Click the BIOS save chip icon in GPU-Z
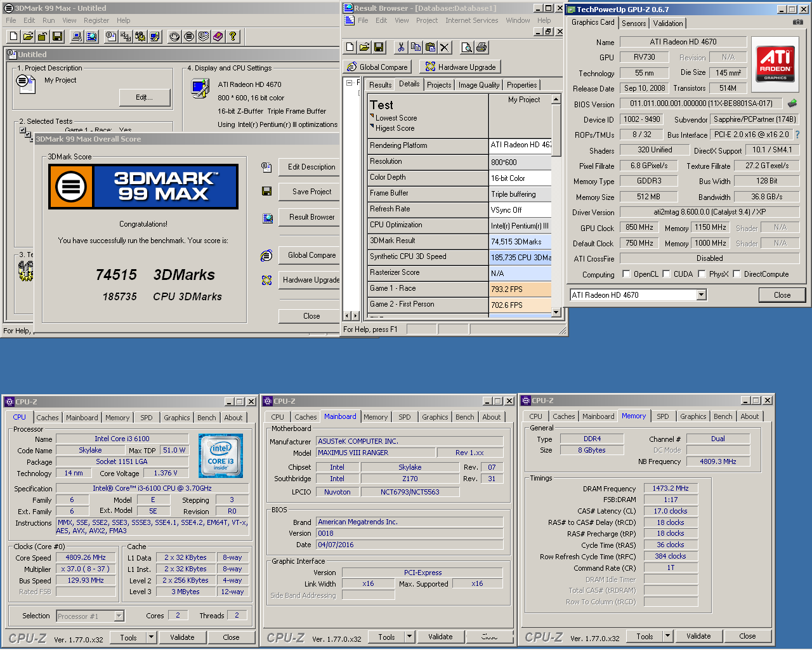The height and width of the screenshot is (650, 812). point(792,103)
